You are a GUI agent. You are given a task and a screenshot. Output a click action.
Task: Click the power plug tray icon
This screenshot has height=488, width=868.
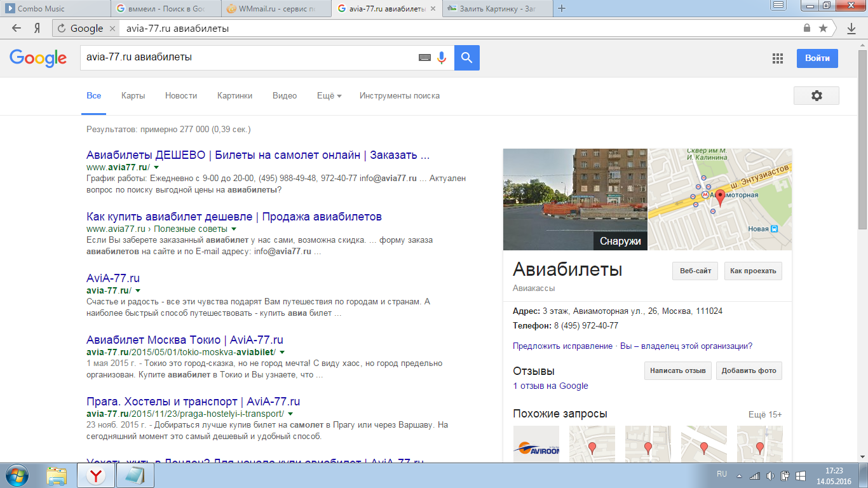[785, 475]
